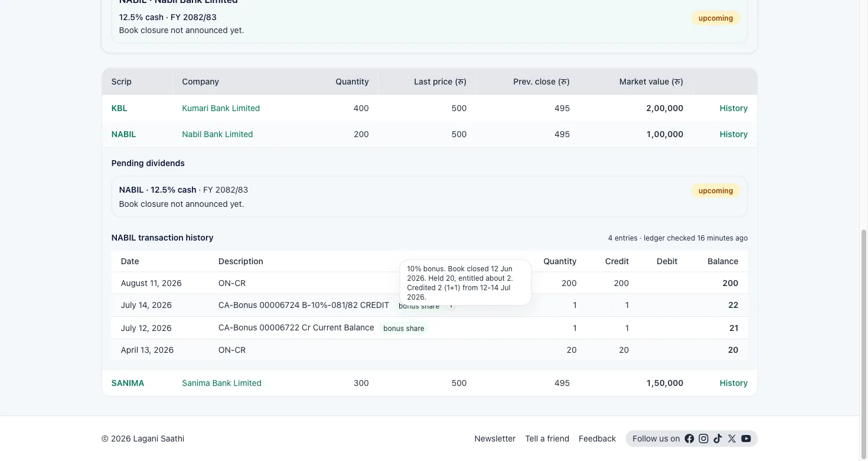Select the August 11, 2026 transaction date

coord(151,283)
